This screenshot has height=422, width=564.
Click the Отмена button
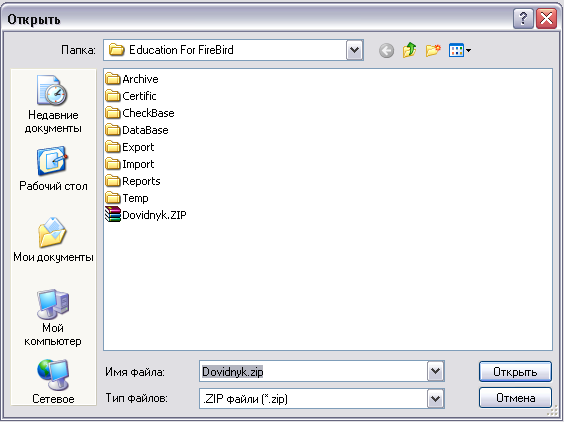(x=515, y=398)
